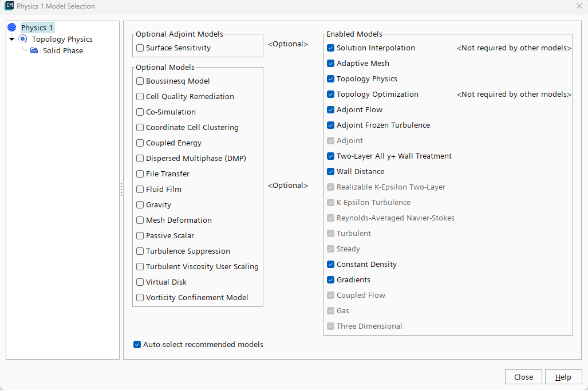The image size is (588, 390).
Task: Enable Co-Simulation checkbox
Action: click(x=140, y=112)
